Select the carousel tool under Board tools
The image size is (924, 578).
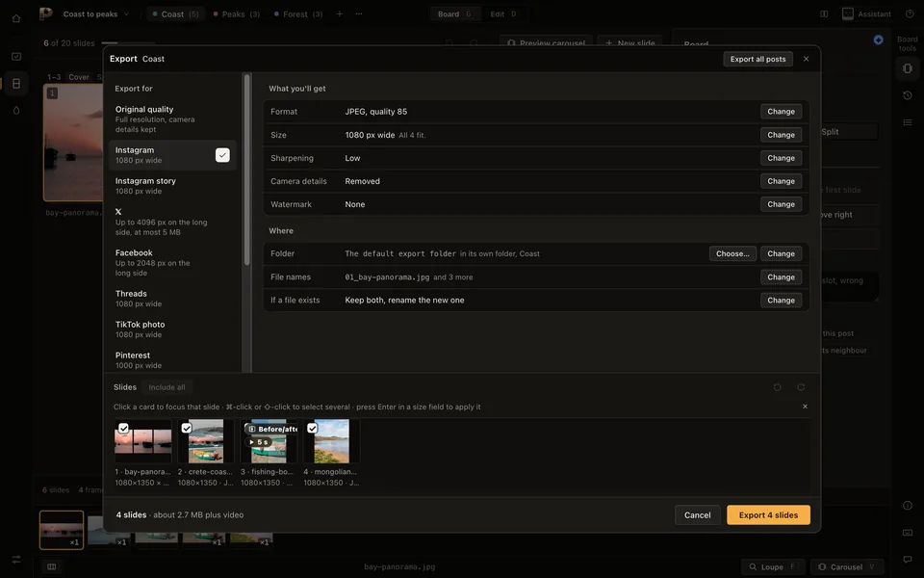908,68
